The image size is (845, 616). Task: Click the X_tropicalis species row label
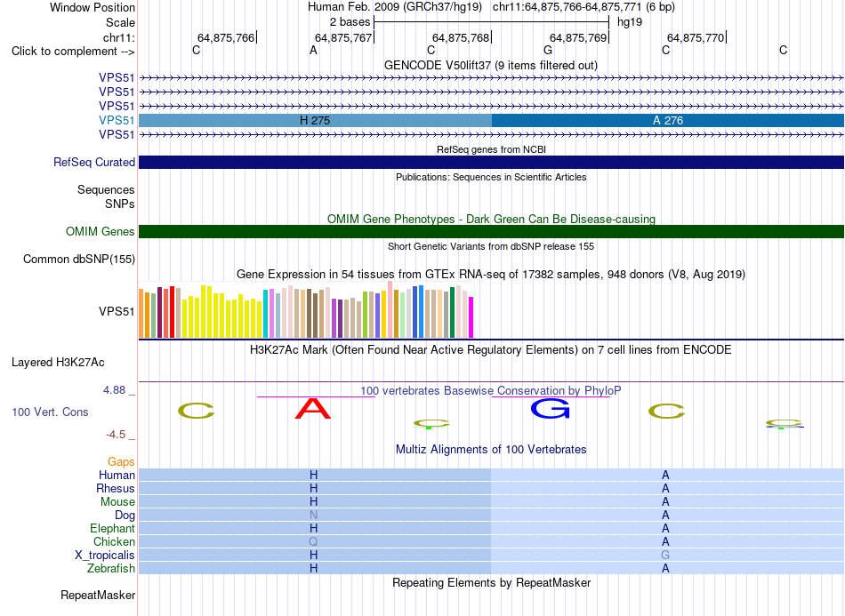[105, 556]
